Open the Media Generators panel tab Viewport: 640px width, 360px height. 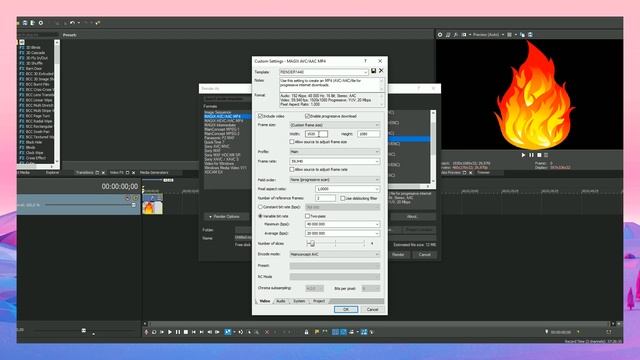154,173
